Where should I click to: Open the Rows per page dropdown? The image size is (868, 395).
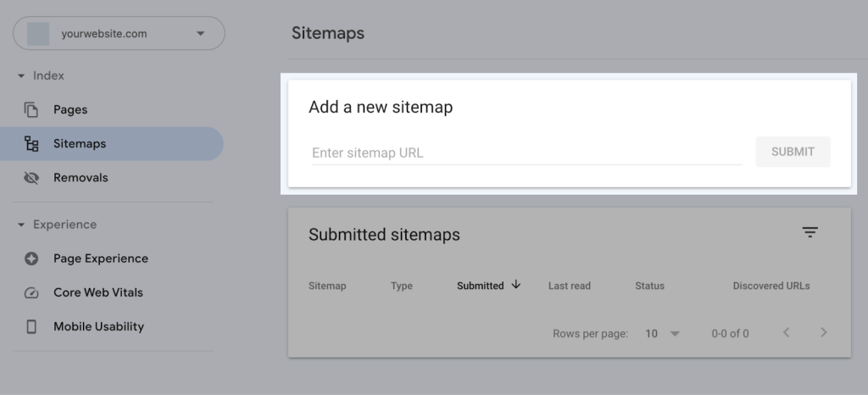point(663,334)
